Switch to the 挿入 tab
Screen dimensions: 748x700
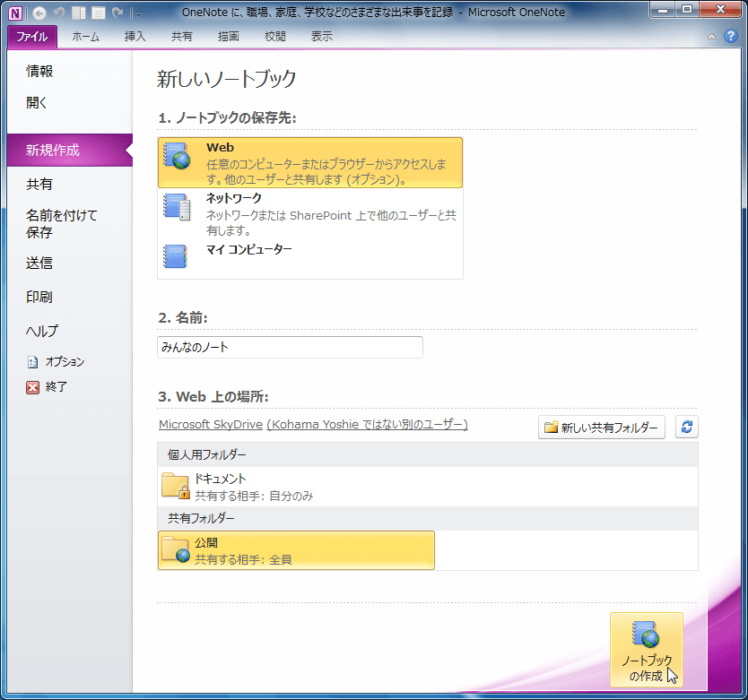pos(135,36)
